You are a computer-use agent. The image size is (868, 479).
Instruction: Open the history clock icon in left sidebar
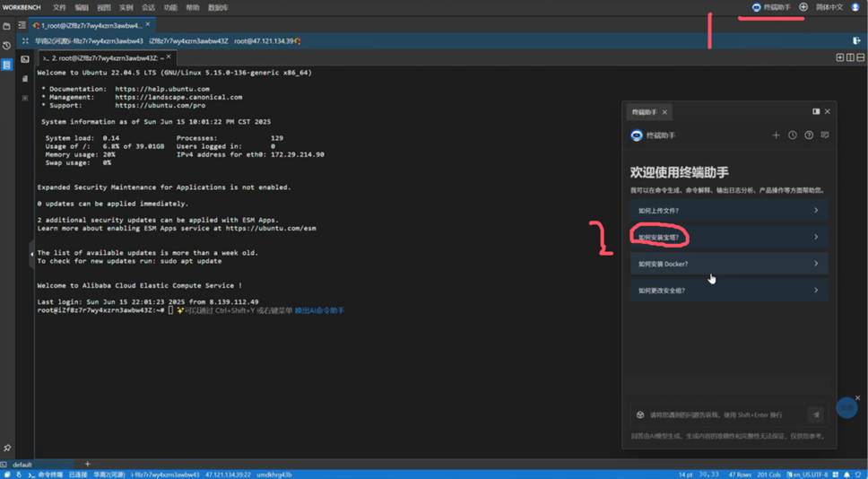click(7, 46)
